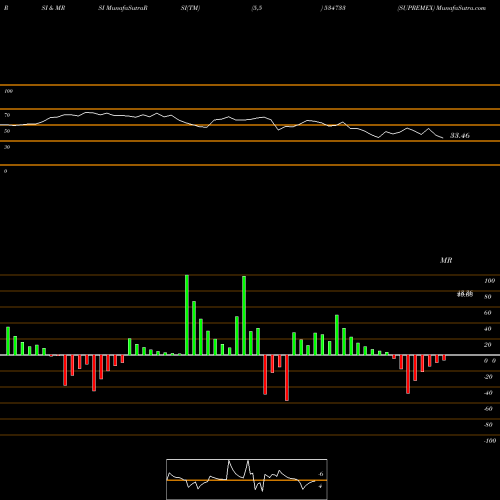Open the mini overview chart thumbnail at bottom
500x500 pixels.
(247, 479)
